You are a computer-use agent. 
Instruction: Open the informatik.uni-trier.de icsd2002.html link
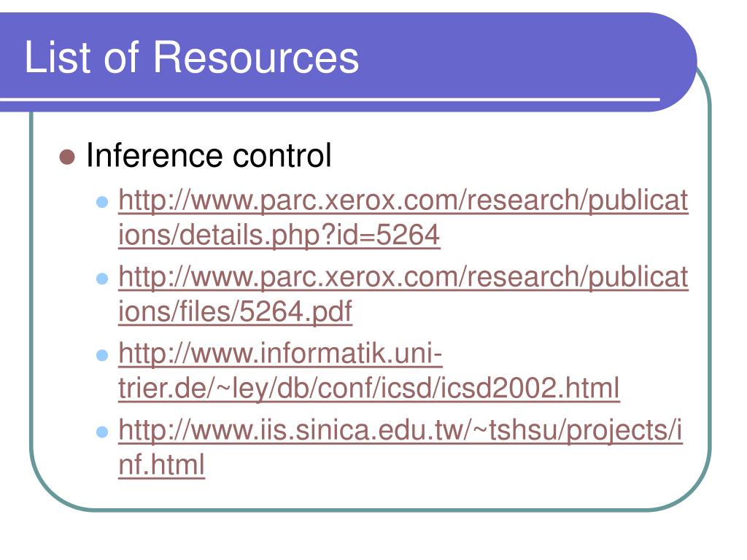click(x=368, y=370)
